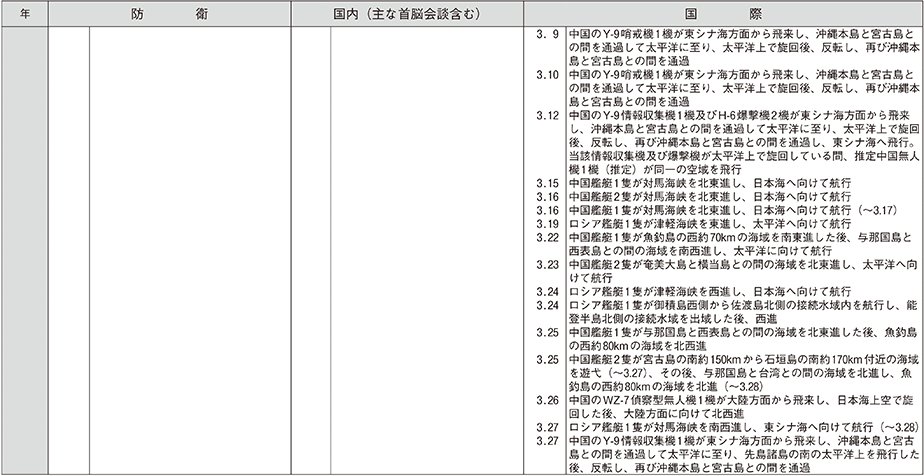Viewport: 924px width, 476px height.
Task: Click the 年 column header
Action: 24,15
